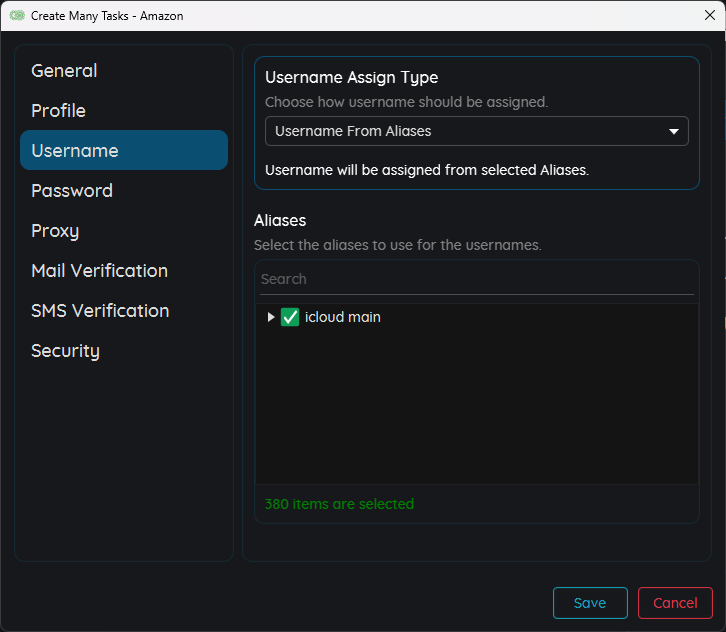726x632 pixels.
Task: Save the task configuration
Action: pyautogui.click(x=590, y=603)
